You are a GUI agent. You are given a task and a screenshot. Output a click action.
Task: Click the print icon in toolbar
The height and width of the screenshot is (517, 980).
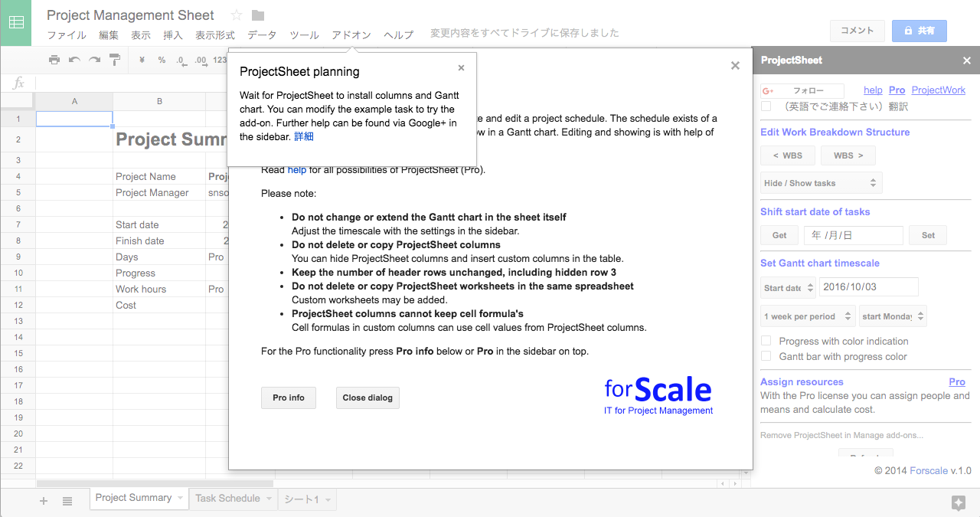pyautogui.click(x=54, y=60)
